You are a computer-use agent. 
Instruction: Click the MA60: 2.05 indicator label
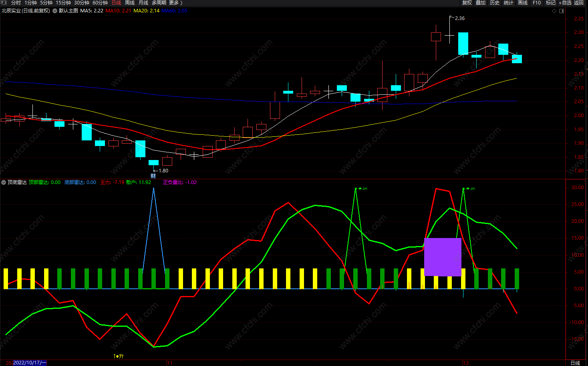click(174, 11)
